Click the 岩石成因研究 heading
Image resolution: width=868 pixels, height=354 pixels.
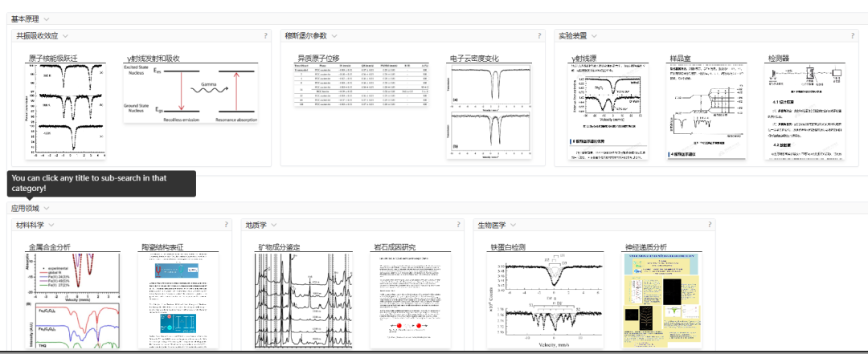pos(394,247)
